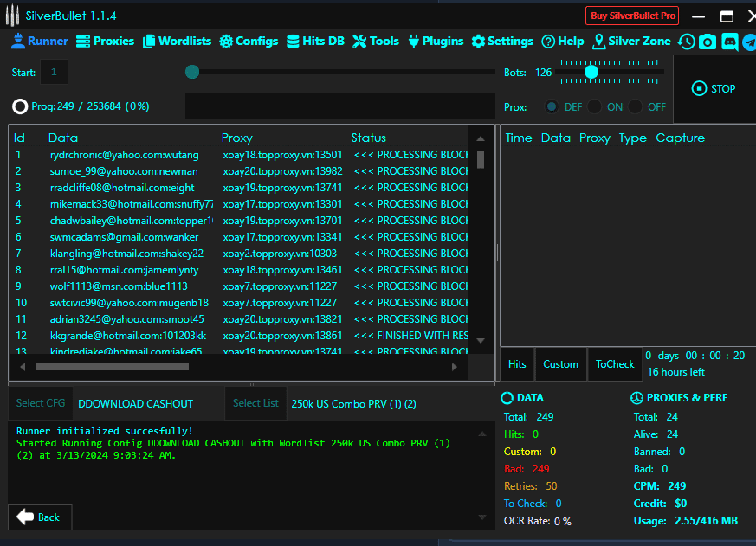Select the DEF proxy mode radio button

coord(552,106)
